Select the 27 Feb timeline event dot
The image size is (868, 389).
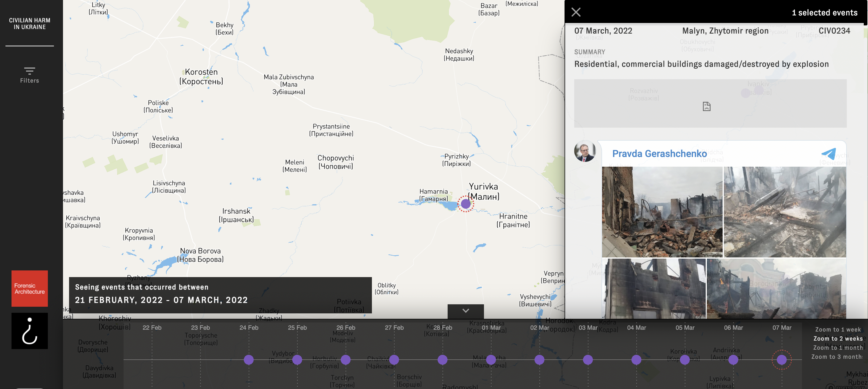click(394, 360)
